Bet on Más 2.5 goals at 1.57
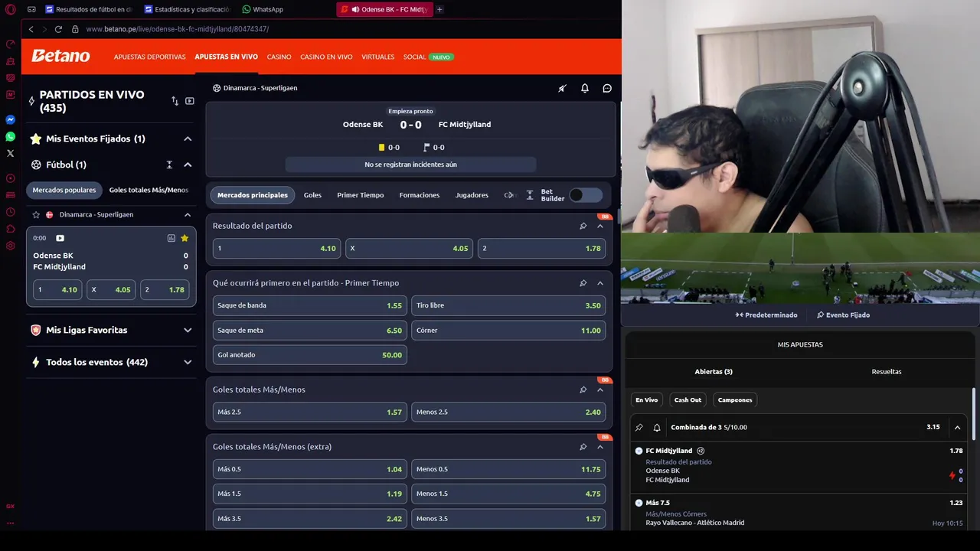Viewport: 980px width, 551px height. [x=309, y=412]
